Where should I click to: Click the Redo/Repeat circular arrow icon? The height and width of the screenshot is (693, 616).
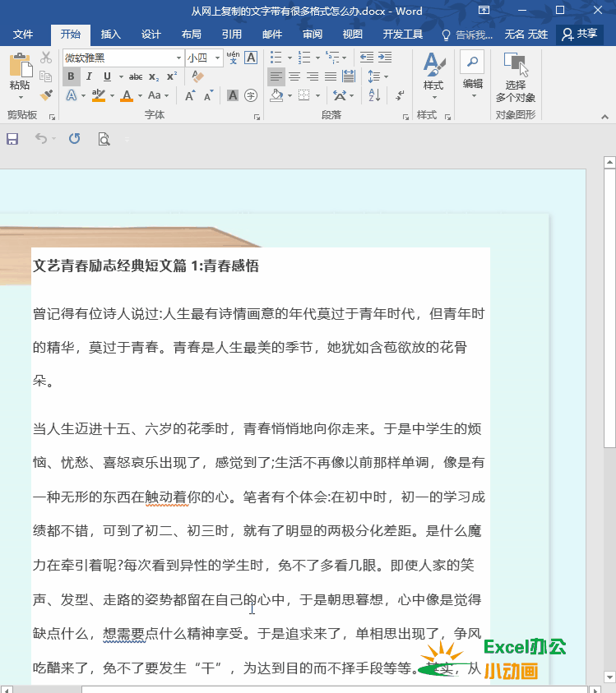(74, 139)
